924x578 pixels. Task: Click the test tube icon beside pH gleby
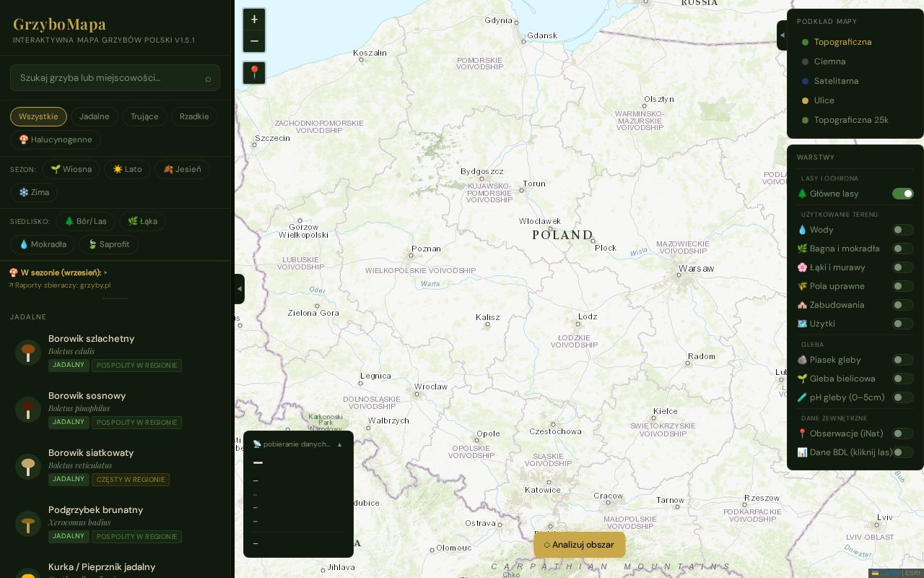[x=802, y=397]
